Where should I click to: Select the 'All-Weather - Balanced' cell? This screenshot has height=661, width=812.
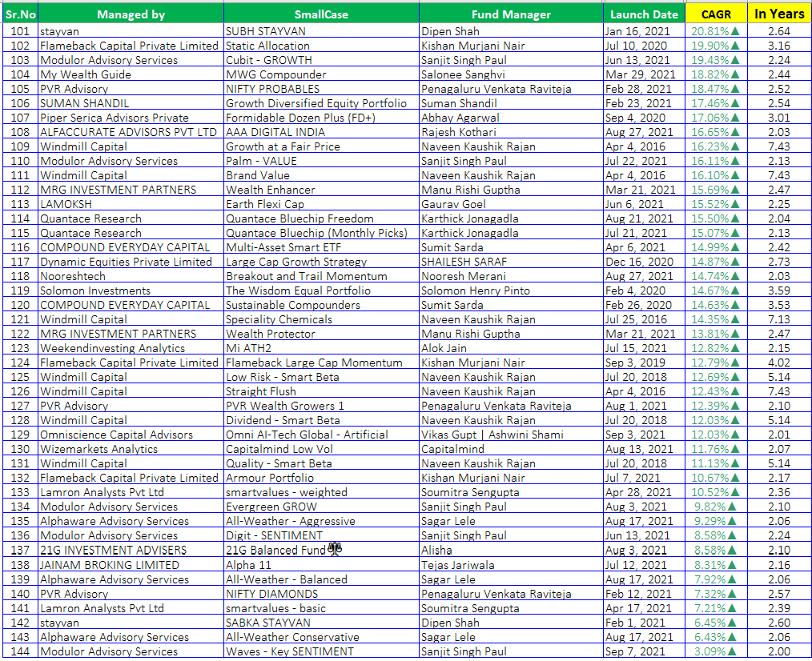[x=322, y=579]
